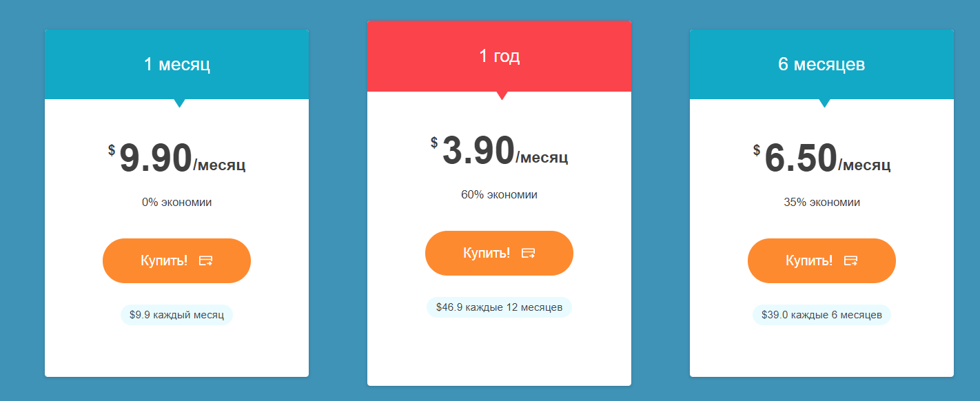Click the payment card icon in the 1 год Купить button
This screenshot has height=401, width=980.
529,253
